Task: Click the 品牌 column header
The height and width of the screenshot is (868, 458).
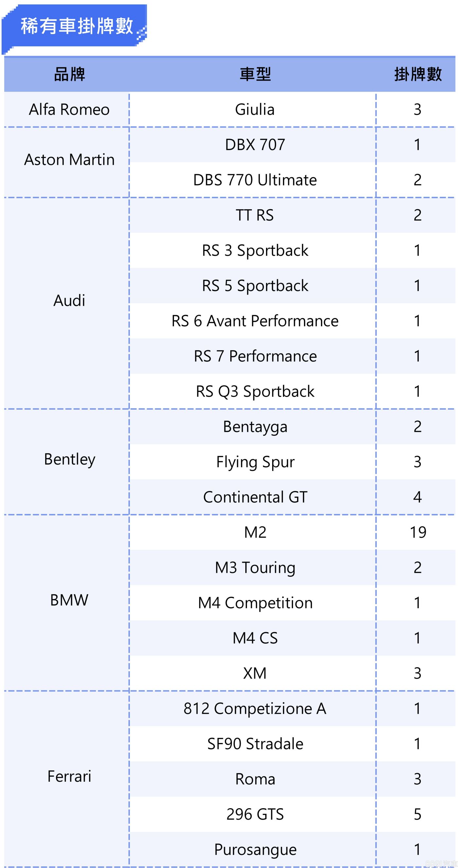Action: [69, 74]
